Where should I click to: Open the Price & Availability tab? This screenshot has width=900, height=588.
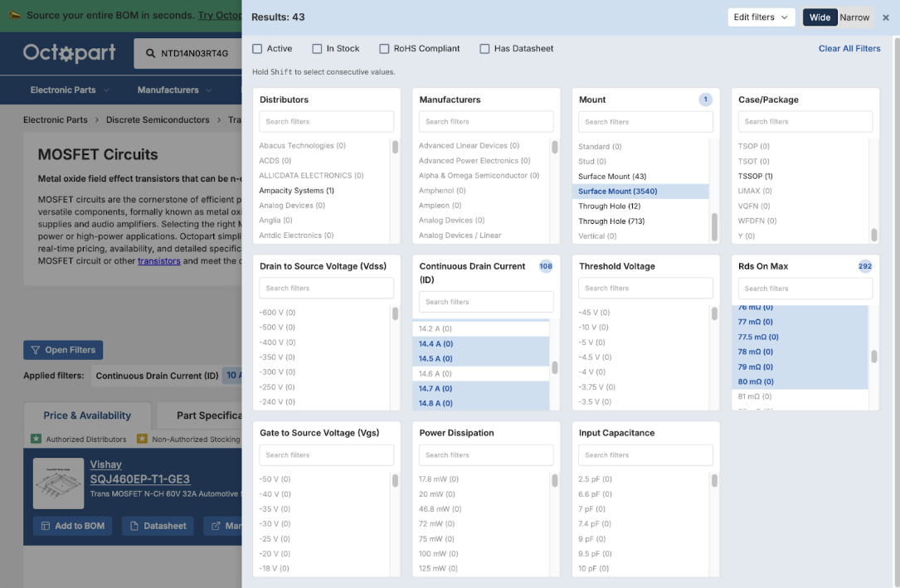pyautogui.click(x=87, y=415)
